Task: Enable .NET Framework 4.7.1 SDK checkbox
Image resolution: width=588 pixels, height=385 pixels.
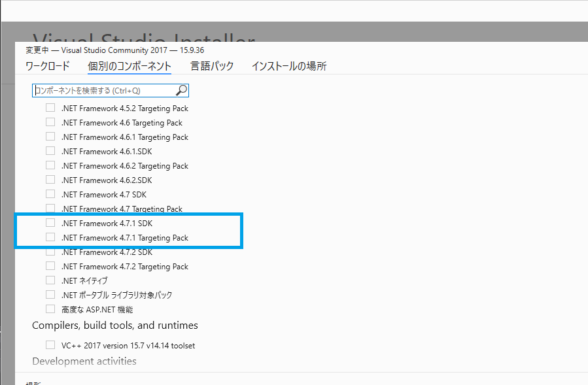Action: (x=50, y=223)
